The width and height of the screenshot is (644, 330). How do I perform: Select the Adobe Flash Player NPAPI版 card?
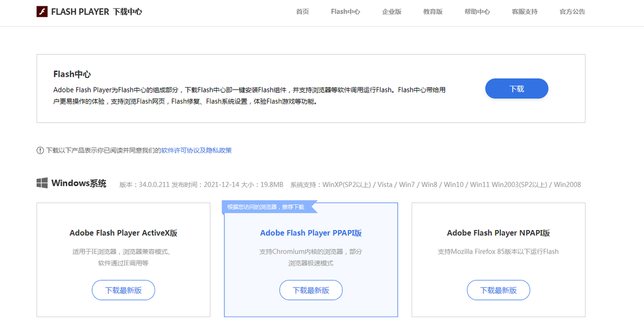pos(498,260)
